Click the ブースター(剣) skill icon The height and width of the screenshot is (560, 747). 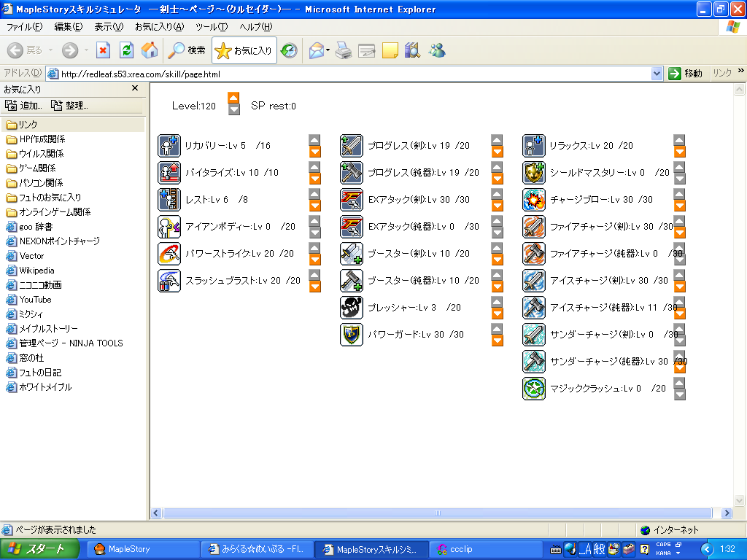(352, 254)
